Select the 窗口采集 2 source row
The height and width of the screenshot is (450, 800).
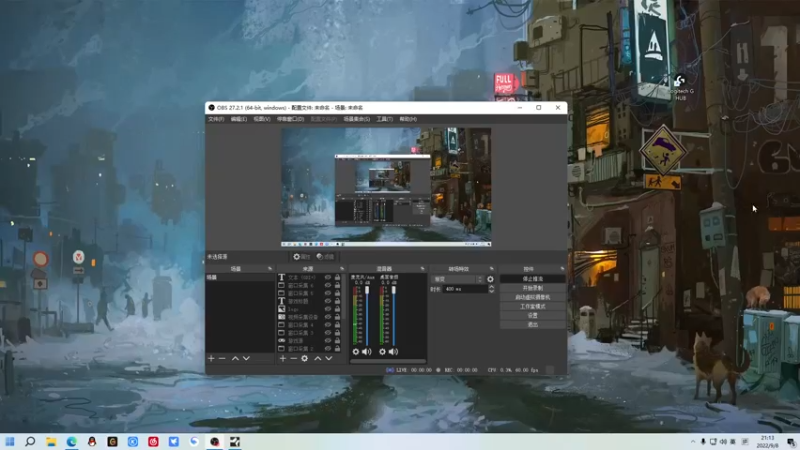coord(309,348)
